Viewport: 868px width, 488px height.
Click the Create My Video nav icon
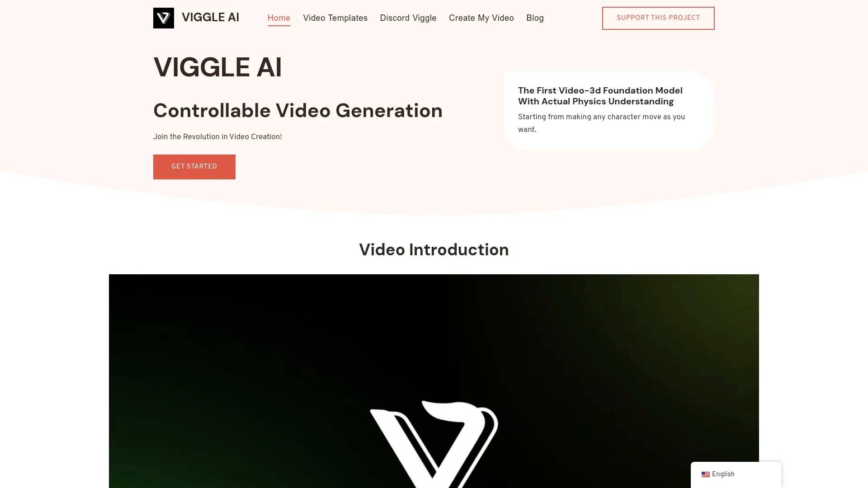[481, 18]
